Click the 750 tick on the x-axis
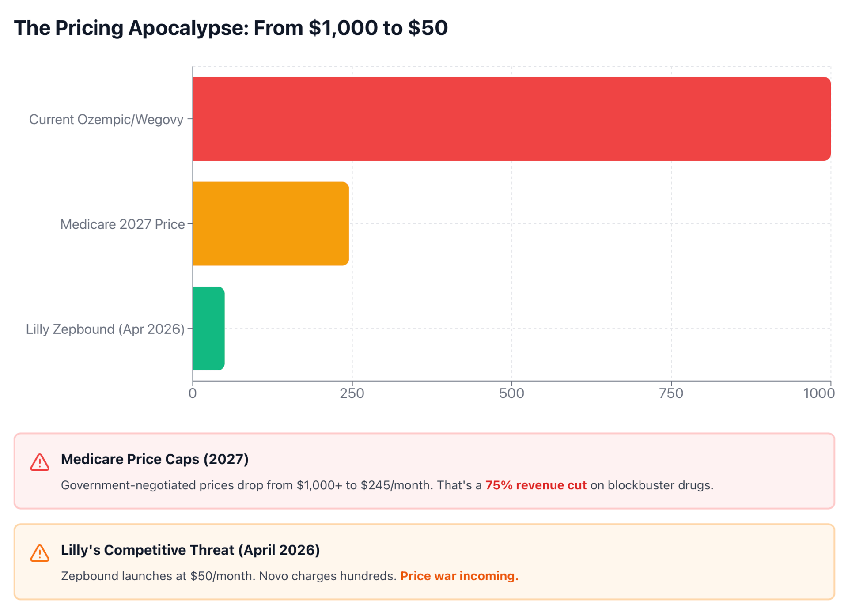Viewport: 848px width, 616px height. [671, 393]
